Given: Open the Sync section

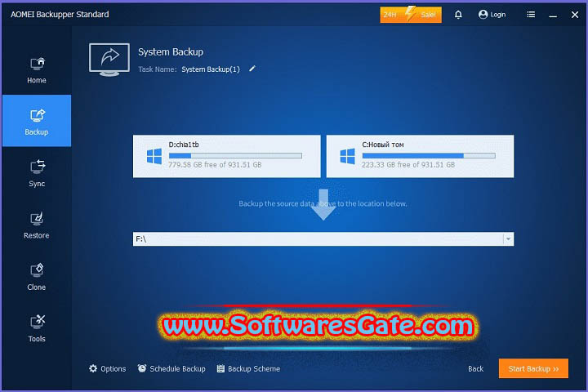Looking at the screenshot, I should pos(37,173).
